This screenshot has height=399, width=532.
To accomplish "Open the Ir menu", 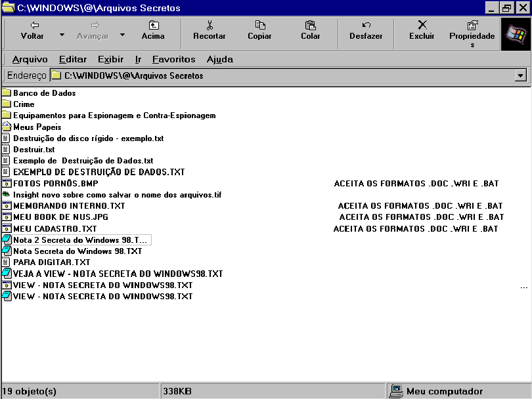I will (x=138, y=59).
